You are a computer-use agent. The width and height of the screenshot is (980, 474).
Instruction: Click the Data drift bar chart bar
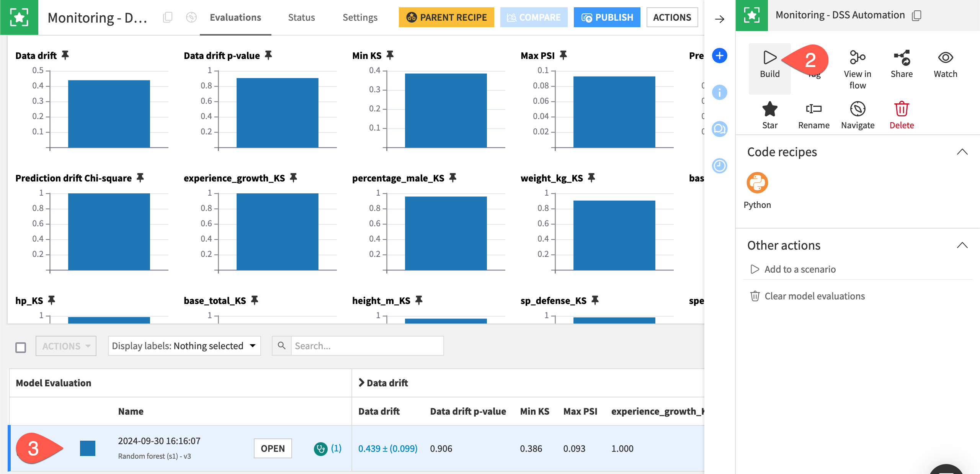(x=109, y=114)
